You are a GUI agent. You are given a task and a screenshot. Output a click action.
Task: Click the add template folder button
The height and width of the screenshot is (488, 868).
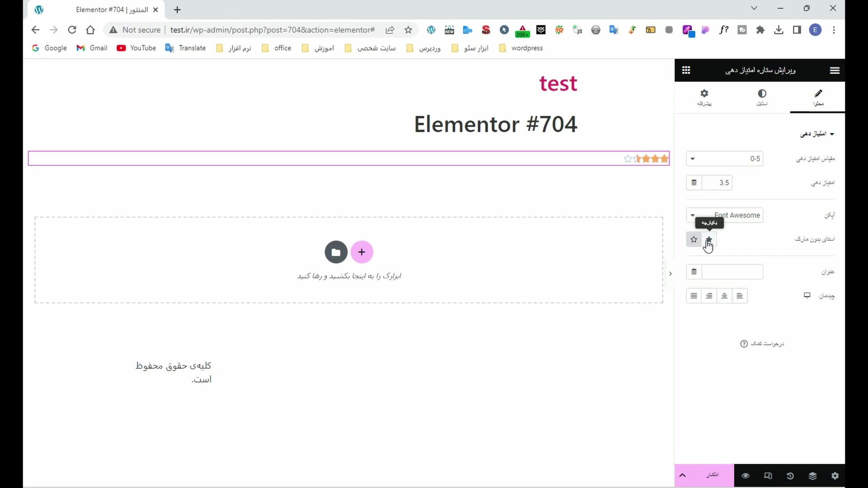335,252
